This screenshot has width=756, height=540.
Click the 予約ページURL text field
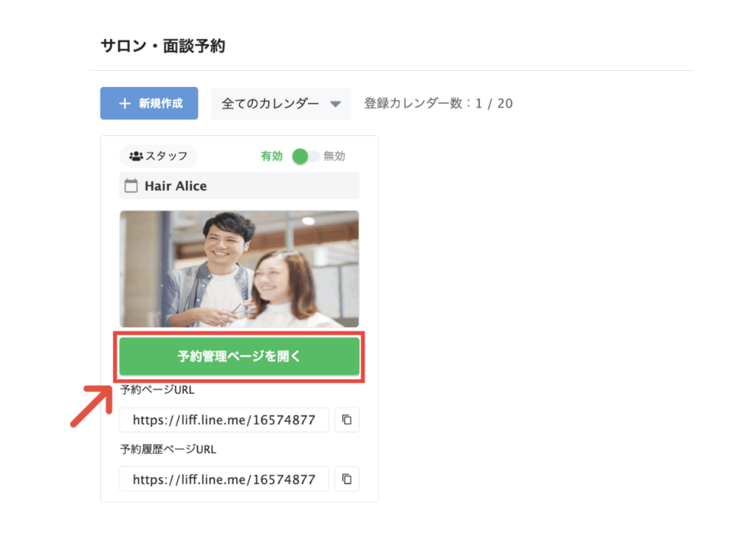pos(224,420)
